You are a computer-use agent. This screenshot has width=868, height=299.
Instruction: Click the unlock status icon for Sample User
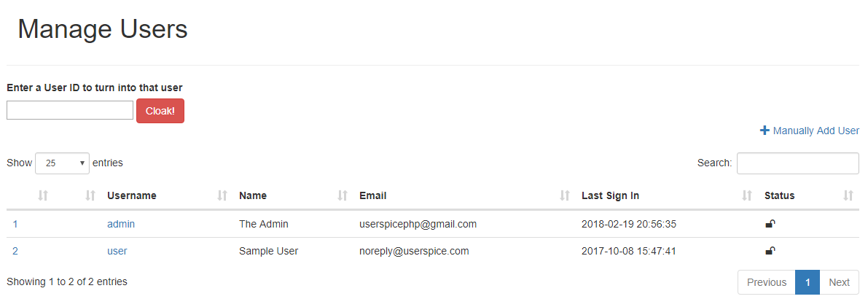pyautogui.click(x=770, y=251)
